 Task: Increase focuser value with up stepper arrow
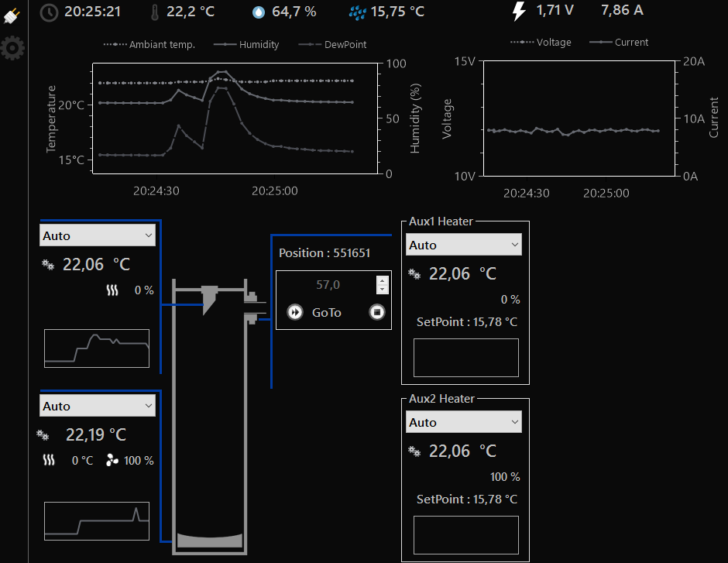pos(382,280)
